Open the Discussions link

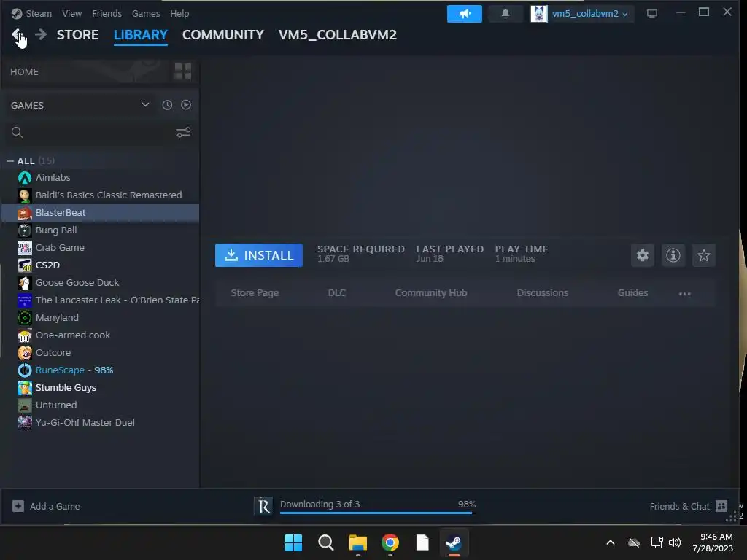[x=543, y=293]
